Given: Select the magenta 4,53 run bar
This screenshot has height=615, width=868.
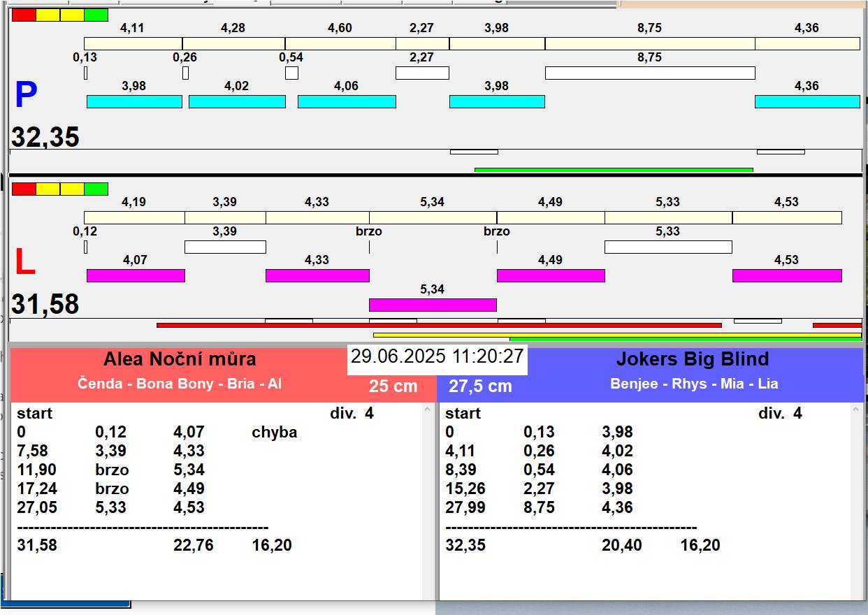Looking at the screenshot, I should (x=787, y=275).
